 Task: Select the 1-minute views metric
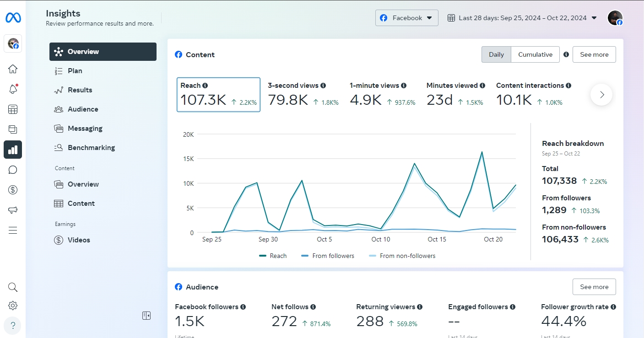(x=382, y=95)
